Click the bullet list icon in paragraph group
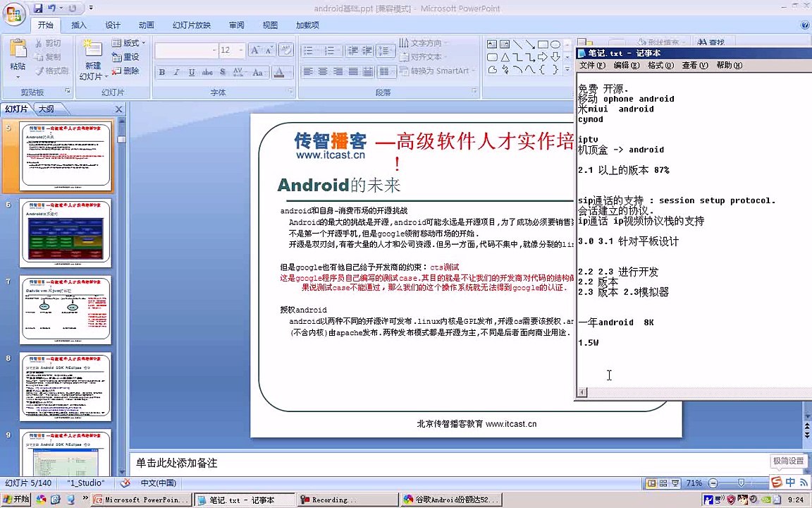The image size is (812, 508). click(x=308, y=50)
